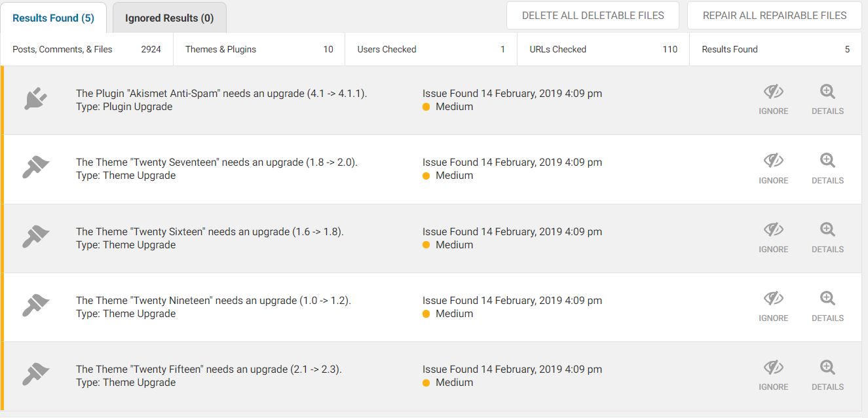Open details for Twenty Fifteen theme issue
The image size is (868, 418).
point(827,375)
